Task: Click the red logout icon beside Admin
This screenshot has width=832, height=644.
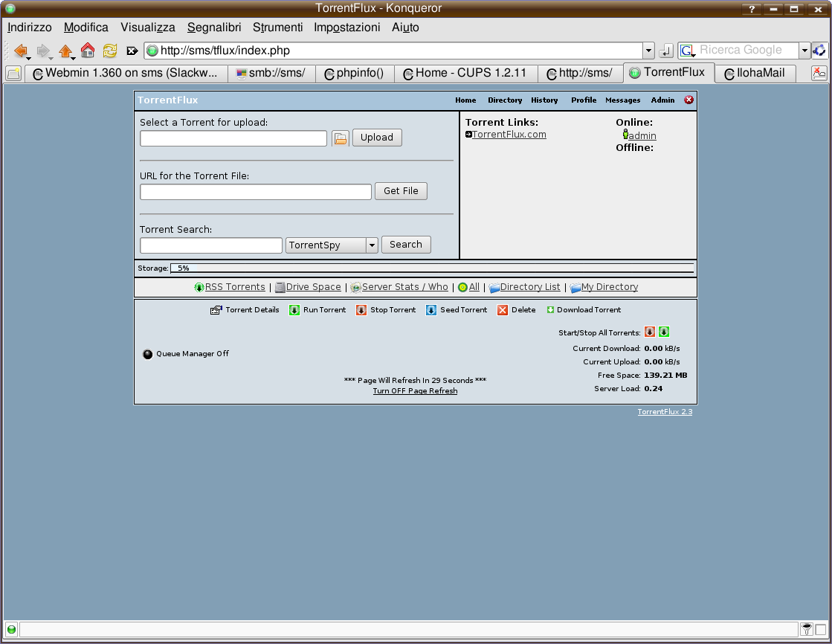Action: (x=689, y=100)
